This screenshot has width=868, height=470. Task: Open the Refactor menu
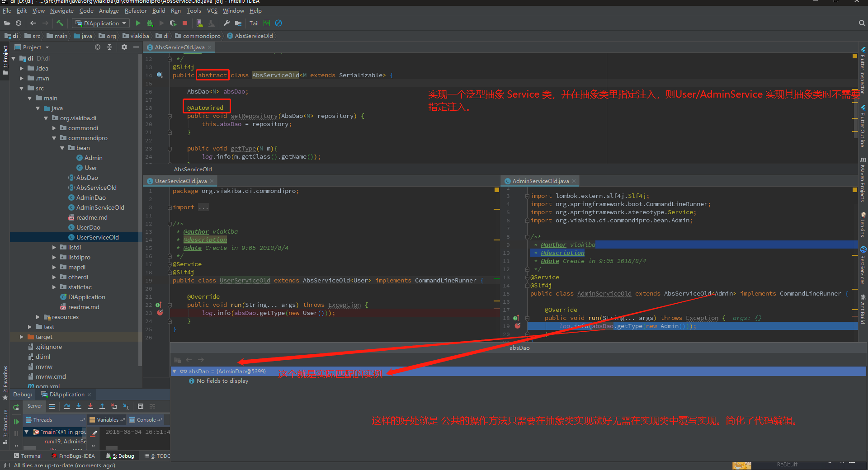point(135,10)
